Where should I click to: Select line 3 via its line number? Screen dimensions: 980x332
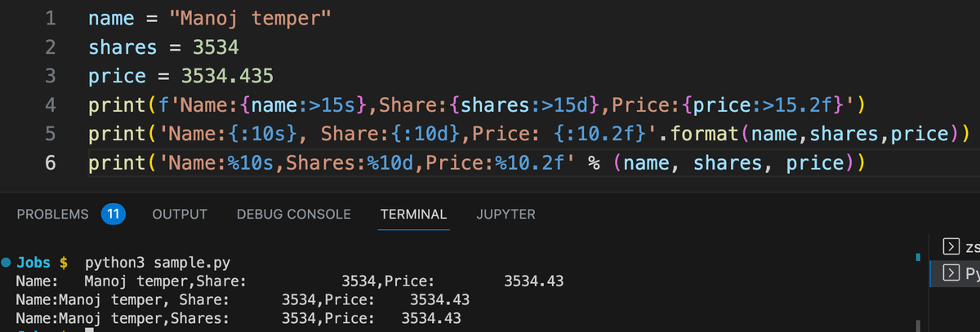click(x=49, y=76)
